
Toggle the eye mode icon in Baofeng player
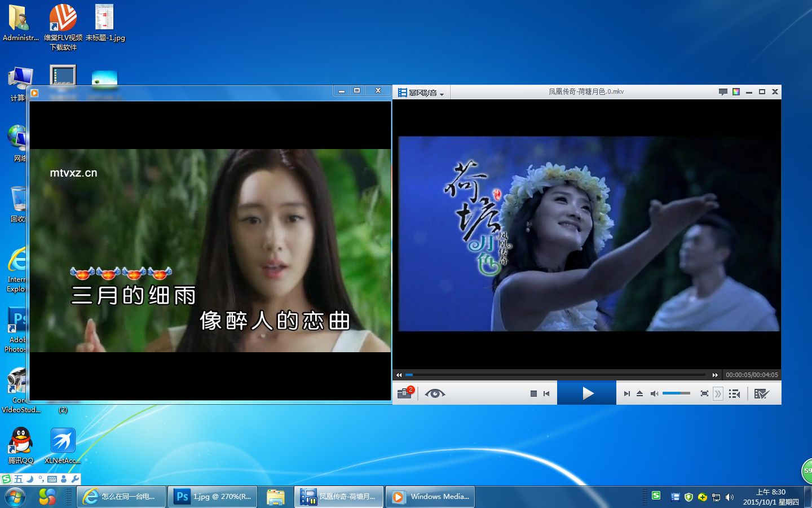[x=435, y=393]
